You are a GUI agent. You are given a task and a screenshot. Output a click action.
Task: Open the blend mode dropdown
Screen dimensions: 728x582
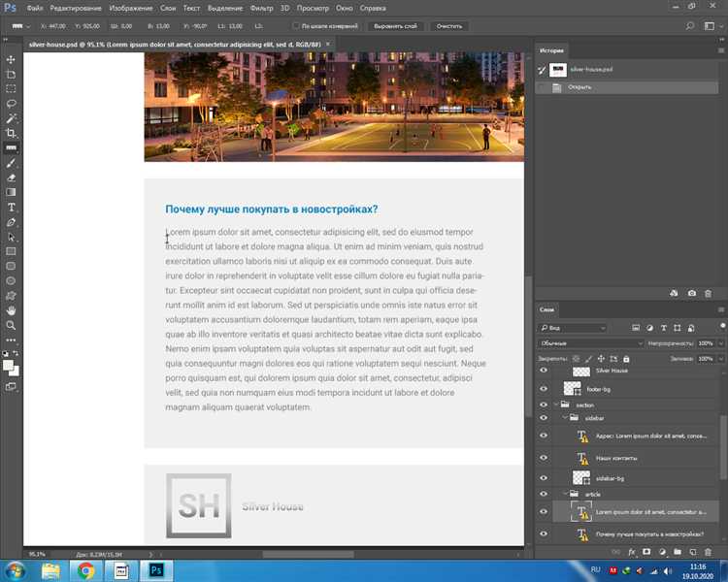pyautogui.click(x=590, y=343)
